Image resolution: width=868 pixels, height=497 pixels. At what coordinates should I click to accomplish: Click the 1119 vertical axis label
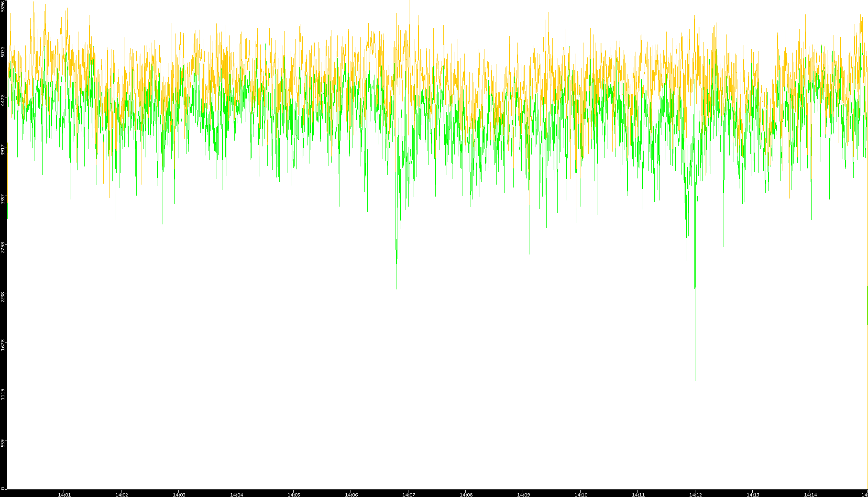[3, 394]
